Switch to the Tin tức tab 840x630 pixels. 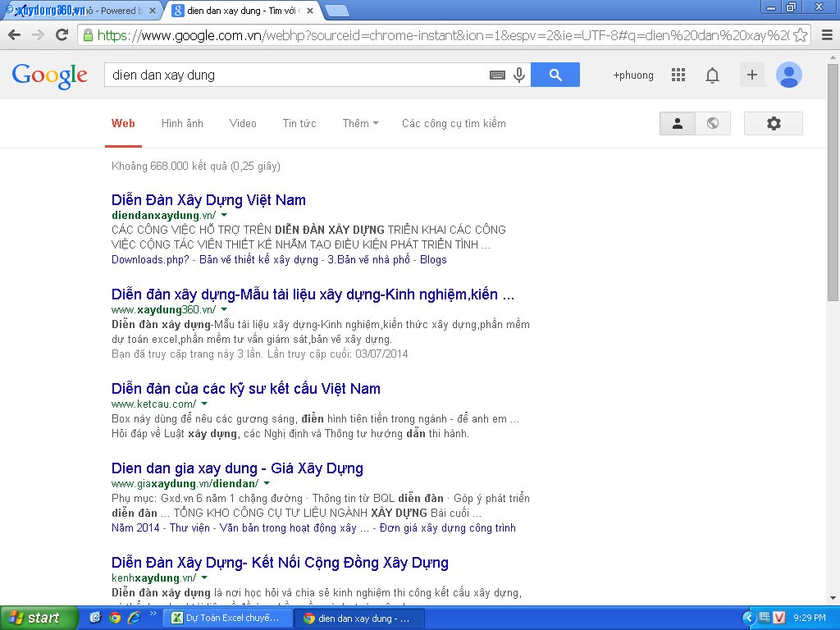click(x=299, y=123)
